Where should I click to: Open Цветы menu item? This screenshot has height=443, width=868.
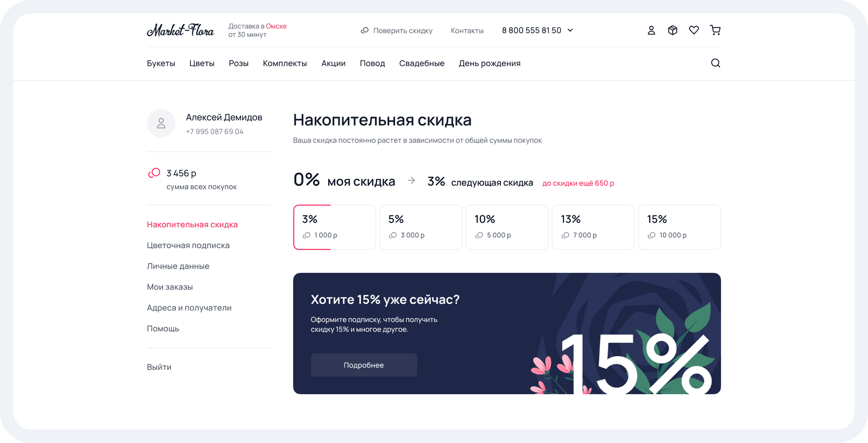202,63
